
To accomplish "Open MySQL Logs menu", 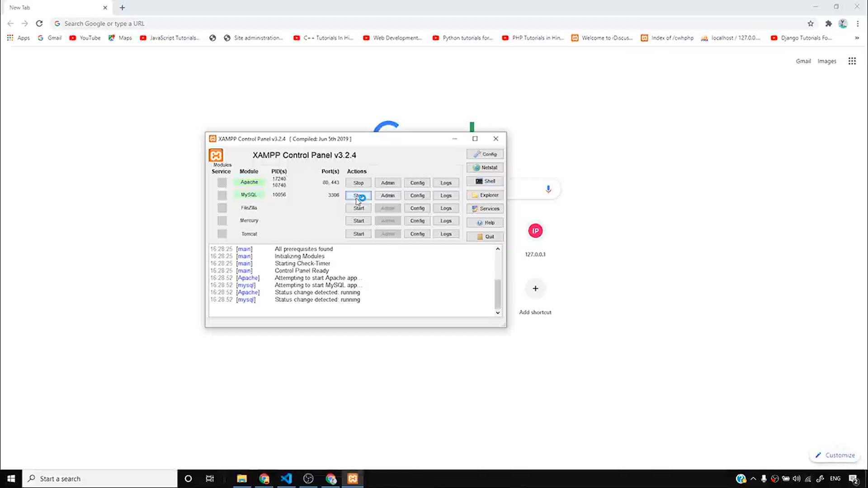I will 446,196.
